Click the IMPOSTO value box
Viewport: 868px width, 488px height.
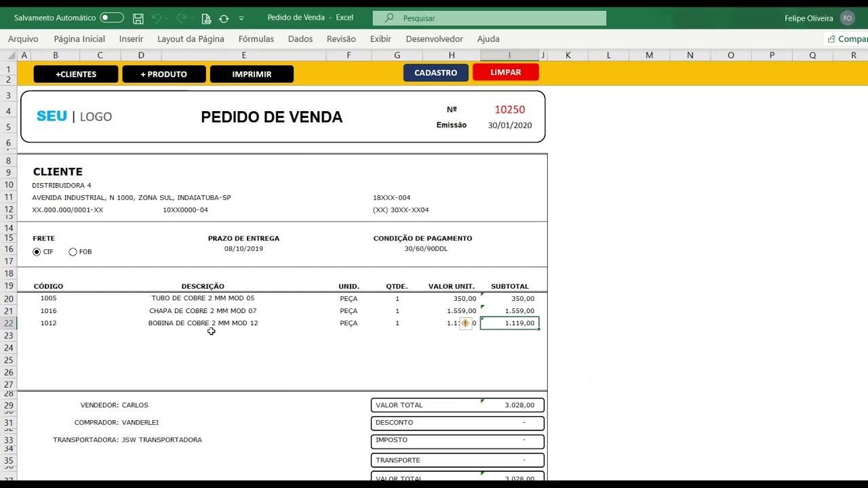click(x=457, y=441)
